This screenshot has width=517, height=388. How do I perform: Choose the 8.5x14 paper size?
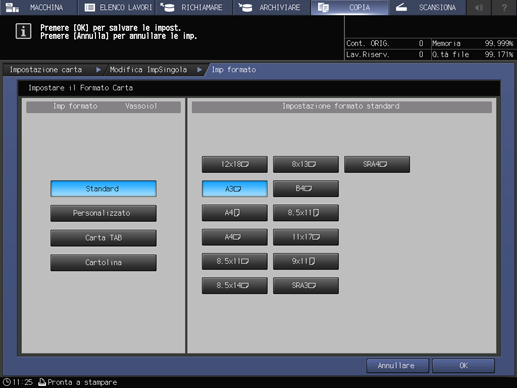click(x=235, y=286)
